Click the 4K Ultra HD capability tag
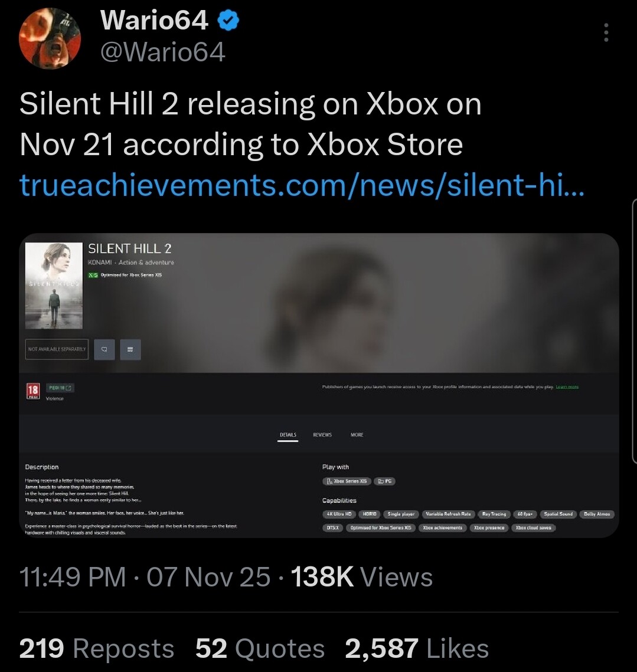 point(339,514)
